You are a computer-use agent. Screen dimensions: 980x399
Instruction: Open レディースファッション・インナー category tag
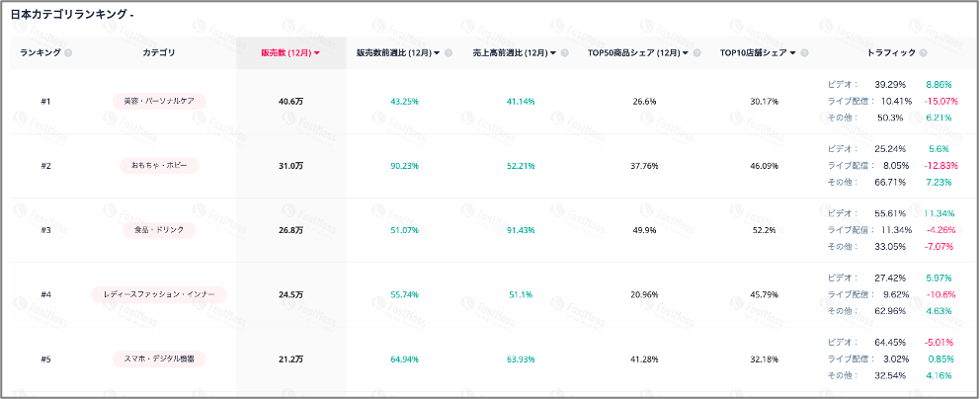click(159, 293)
